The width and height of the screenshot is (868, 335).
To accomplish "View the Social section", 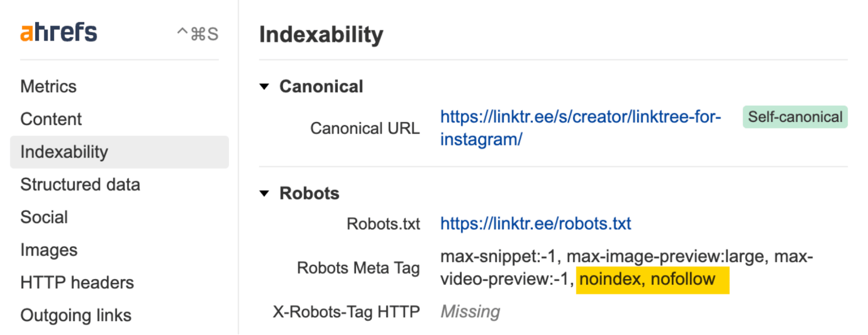I will coord(44,217).
